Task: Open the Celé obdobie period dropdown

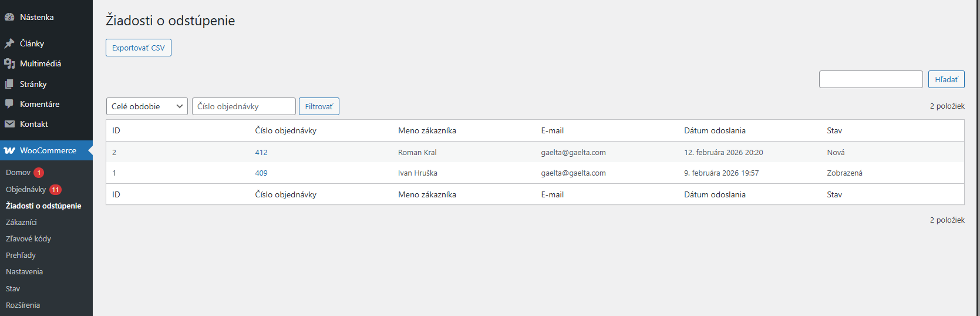Action: (x=147, y=106)
